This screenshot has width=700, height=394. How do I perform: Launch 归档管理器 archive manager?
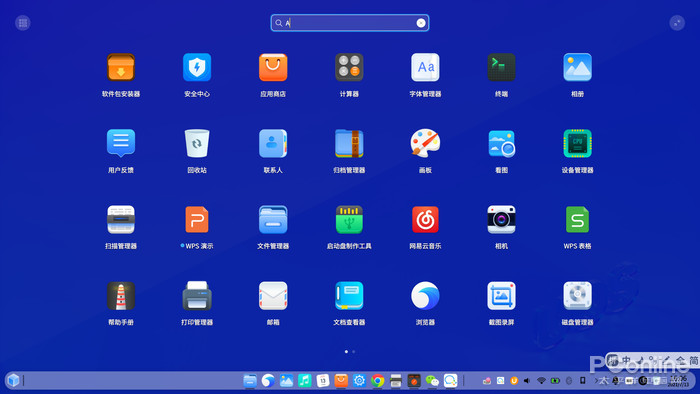pos(349,143)
